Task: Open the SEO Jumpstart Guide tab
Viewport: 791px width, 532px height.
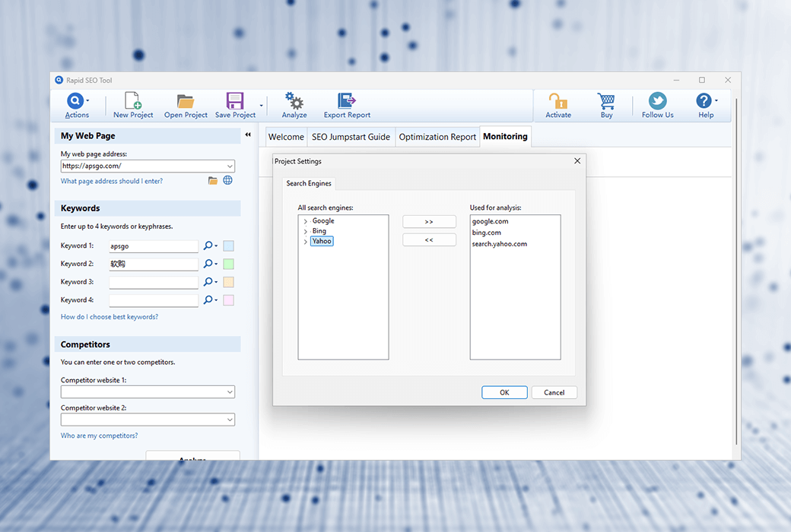Action: 351,137
